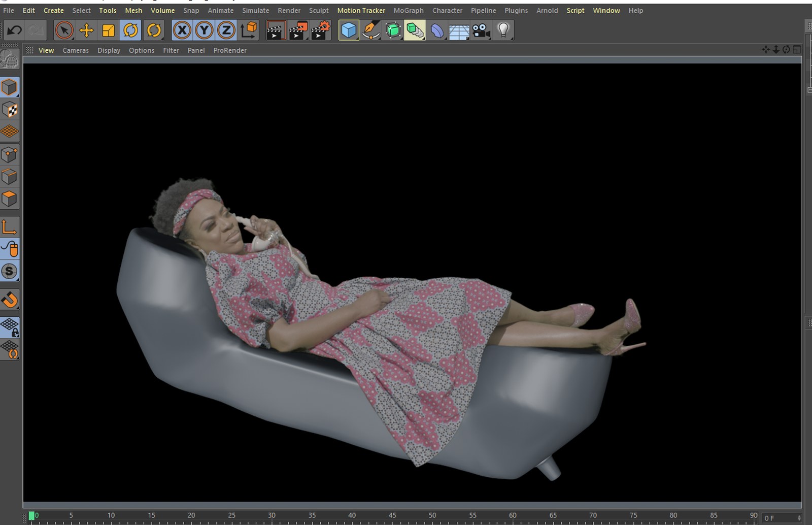The image size is (812, 525).
Task: Toggle the coordinate system icon
Action: (249, 30)
